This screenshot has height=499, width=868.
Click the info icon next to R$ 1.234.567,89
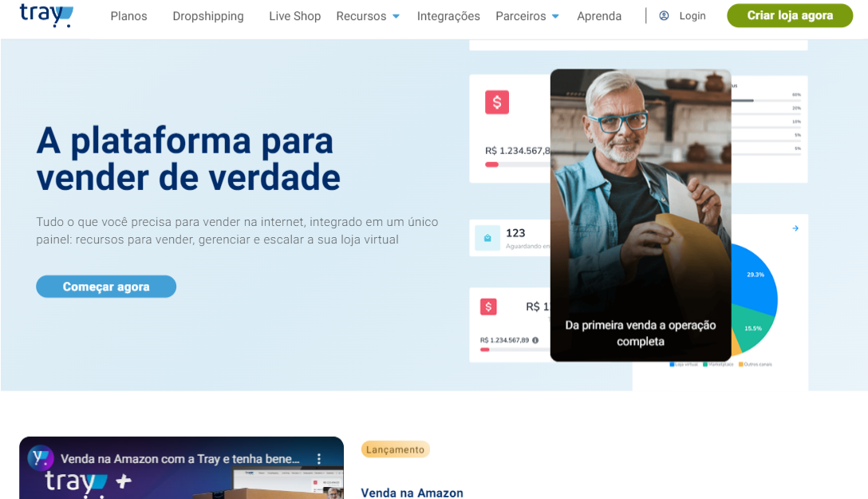pyautogui.click(x=535, y=340)
